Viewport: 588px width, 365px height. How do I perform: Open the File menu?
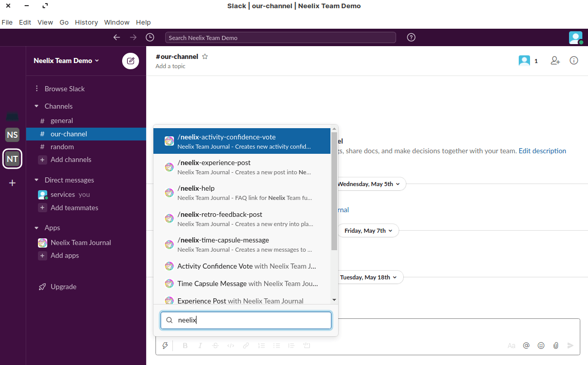(7, 23)
